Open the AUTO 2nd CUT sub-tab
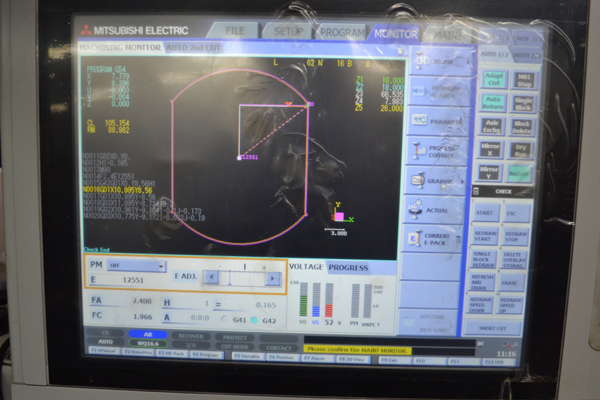 point(193,48)
